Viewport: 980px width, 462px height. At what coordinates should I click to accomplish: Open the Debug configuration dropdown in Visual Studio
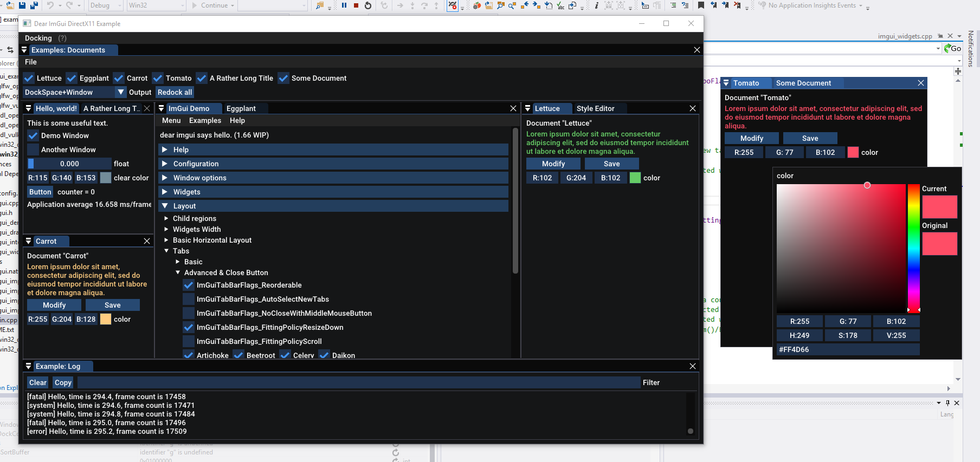coord(106,5)
